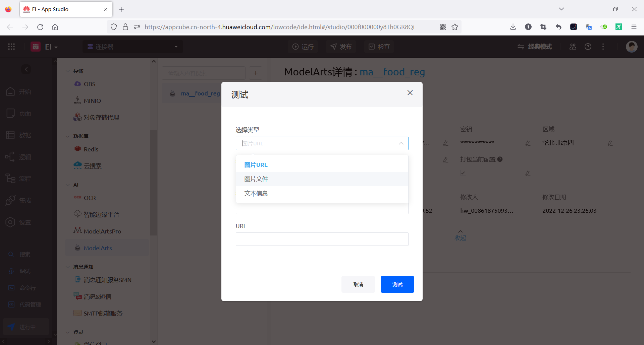Cancel the test dialog with 取消
This screenshot has height=345, width=644.
point(358,284)
